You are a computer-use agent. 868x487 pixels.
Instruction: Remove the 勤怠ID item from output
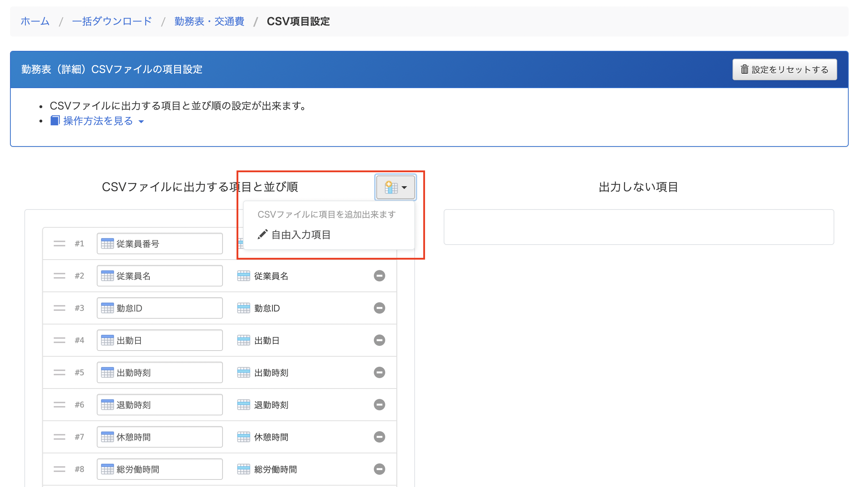pos(379,308)
